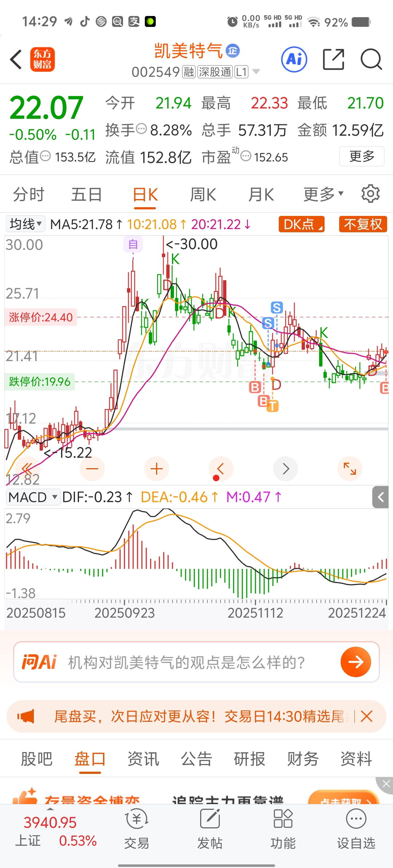Toggle the DK点 indicator button

302,224
